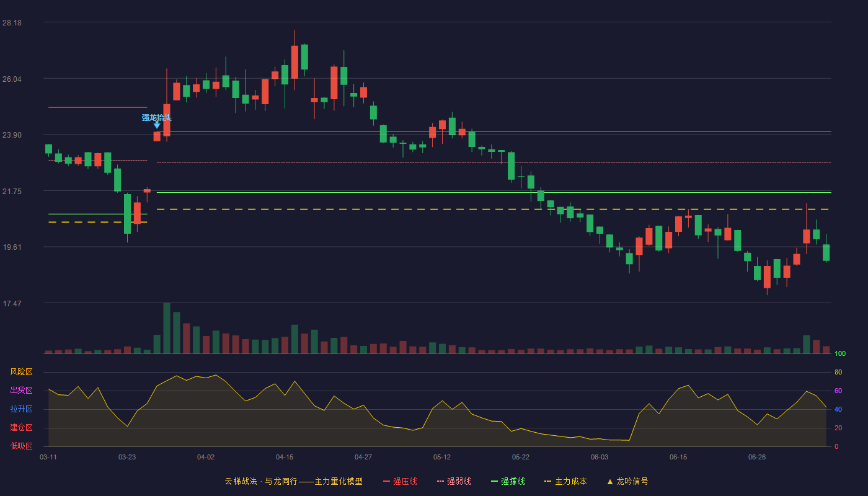Click the 80 indicator axis value
Viewport: 868px width, 496px height.
point(838,372)
